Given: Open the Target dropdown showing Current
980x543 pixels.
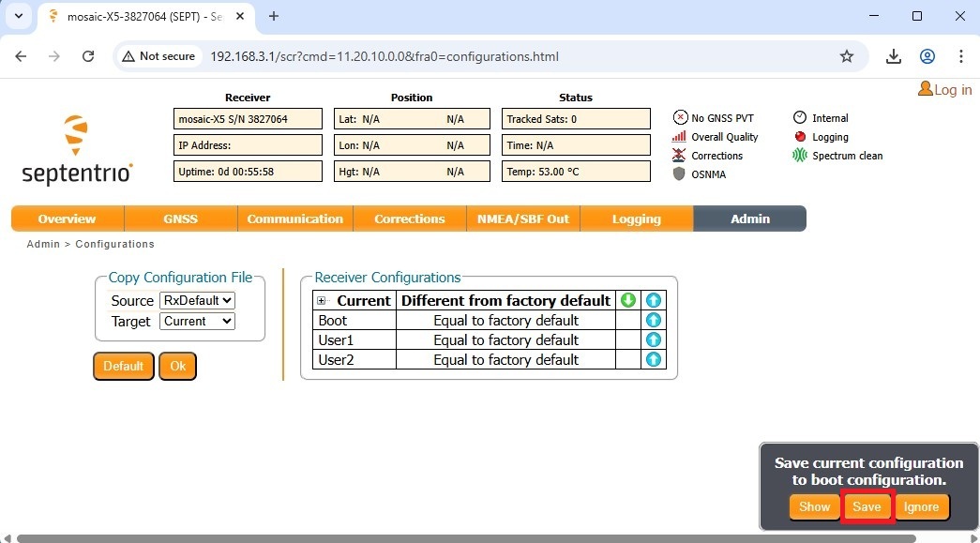Looking at the screenshot, I should 197,321.
